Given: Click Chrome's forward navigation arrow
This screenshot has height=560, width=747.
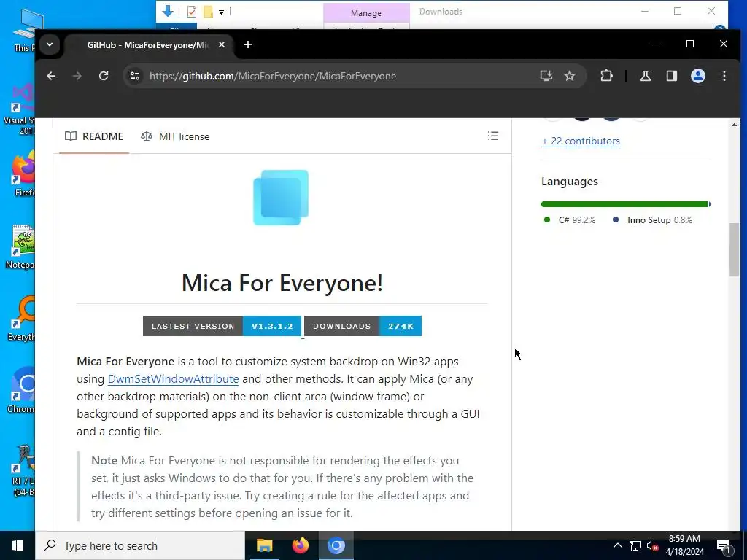Looking at the screenshot, I should pyautogui.click(x=77, y=76).
